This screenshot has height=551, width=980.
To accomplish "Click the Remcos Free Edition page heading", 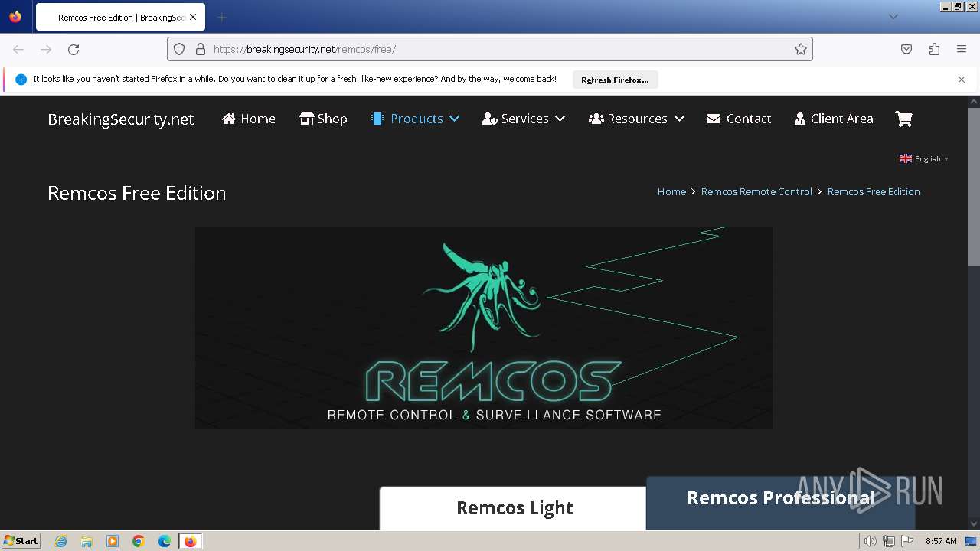I will coord(137,193).
